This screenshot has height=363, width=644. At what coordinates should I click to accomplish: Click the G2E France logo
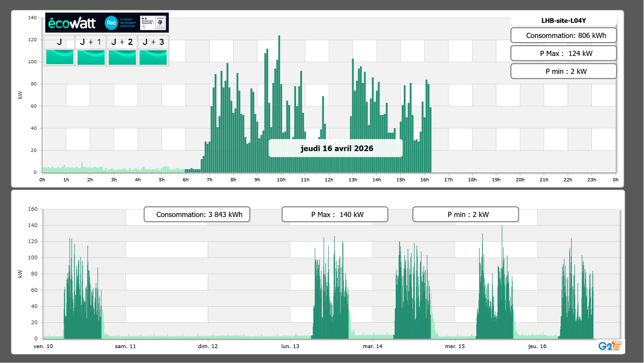(610, 346)
